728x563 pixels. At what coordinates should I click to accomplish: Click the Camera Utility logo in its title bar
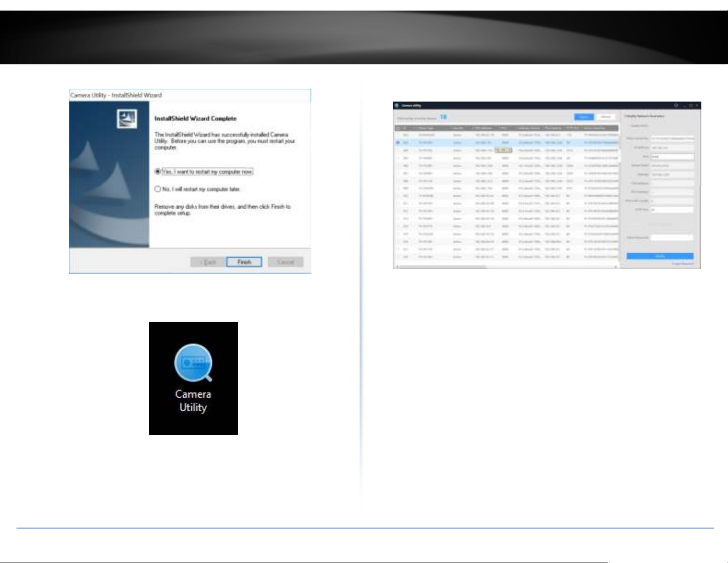(x=397, y=105)
